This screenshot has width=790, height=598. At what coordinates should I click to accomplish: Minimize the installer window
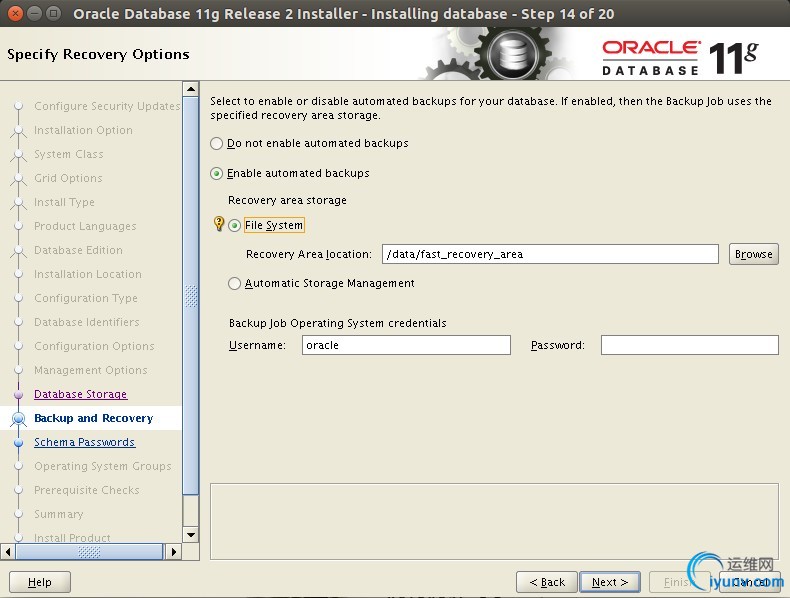(34, 14)
